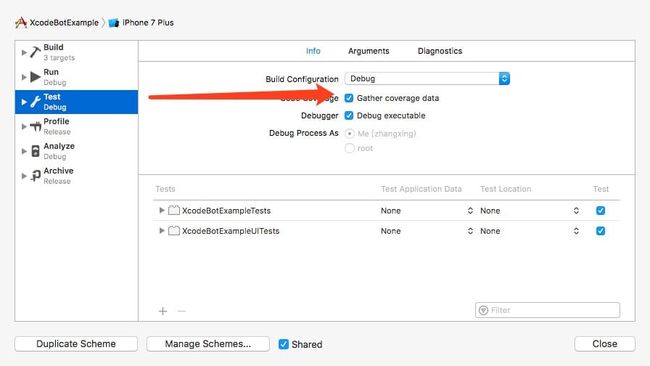
Task: Select the Profile row label in sidebar
Action: tap(56, 121)
